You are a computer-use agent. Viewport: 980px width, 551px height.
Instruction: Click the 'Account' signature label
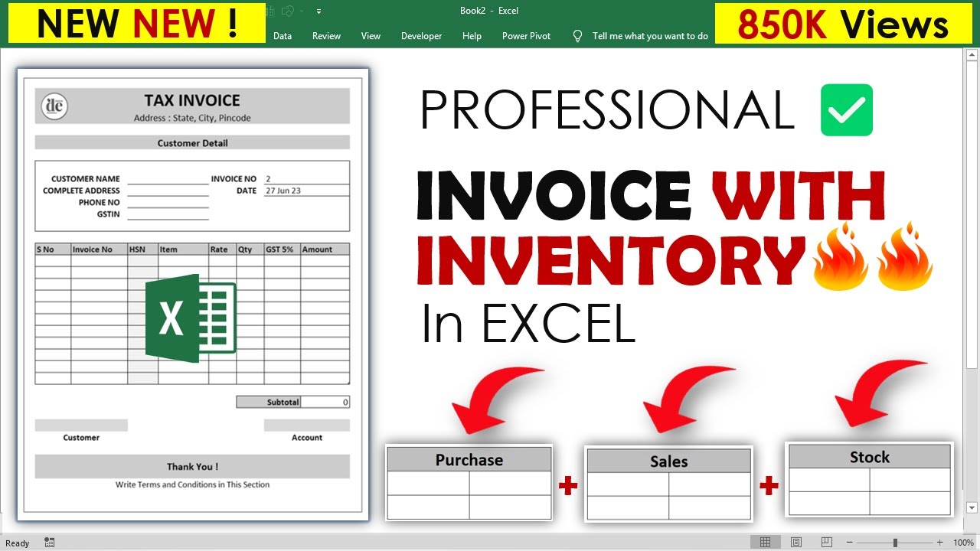(x=307, y=438)
